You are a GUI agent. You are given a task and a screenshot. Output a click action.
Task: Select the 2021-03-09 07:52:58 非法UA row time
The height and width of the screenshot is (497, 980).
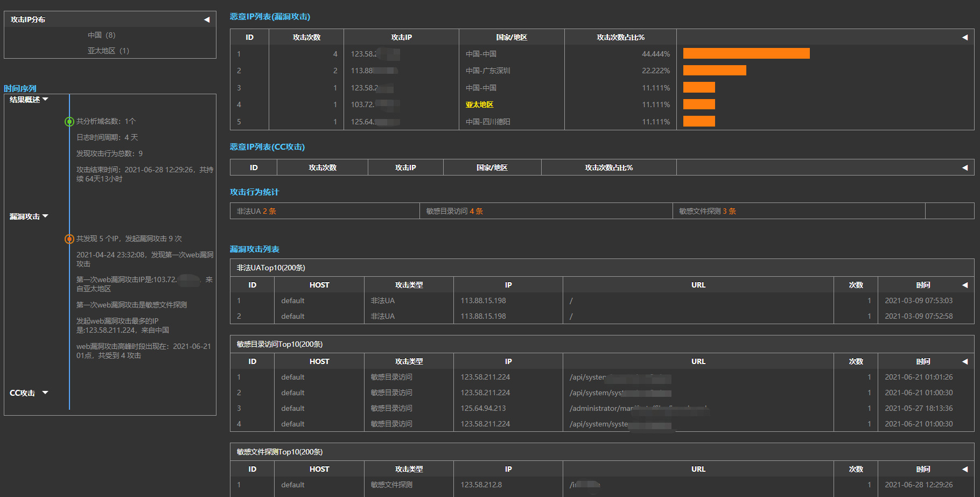[919, 316]
